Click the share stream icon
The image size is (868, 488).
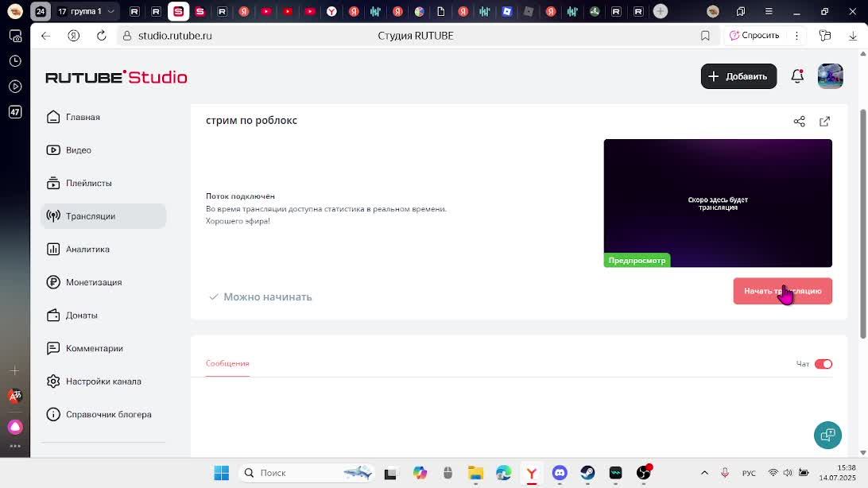800,121
